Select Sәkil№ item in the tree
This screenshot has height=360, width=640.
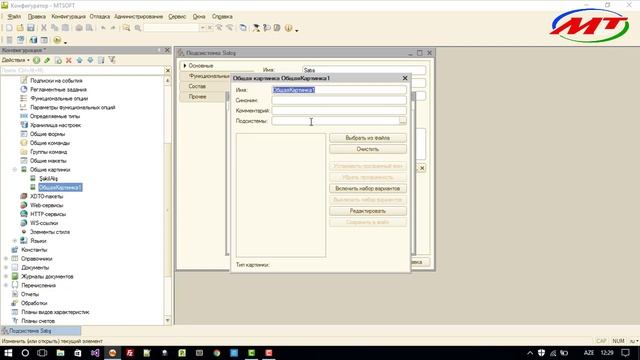[49, 179]
